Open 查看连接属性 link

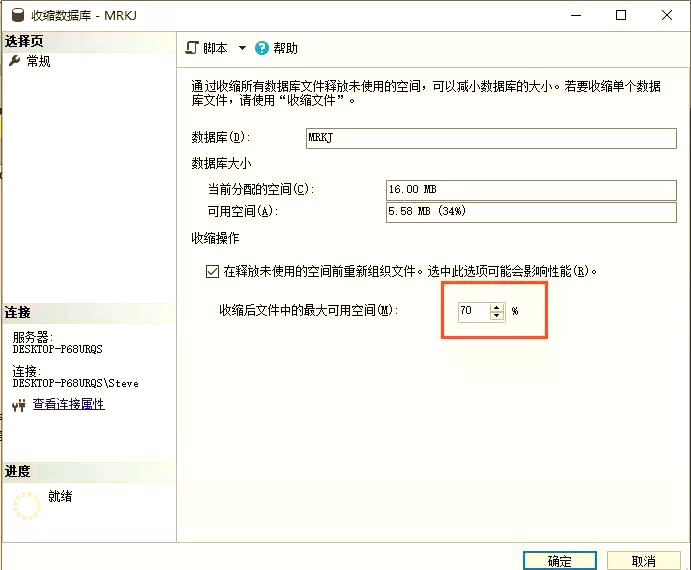coord(68,404)
